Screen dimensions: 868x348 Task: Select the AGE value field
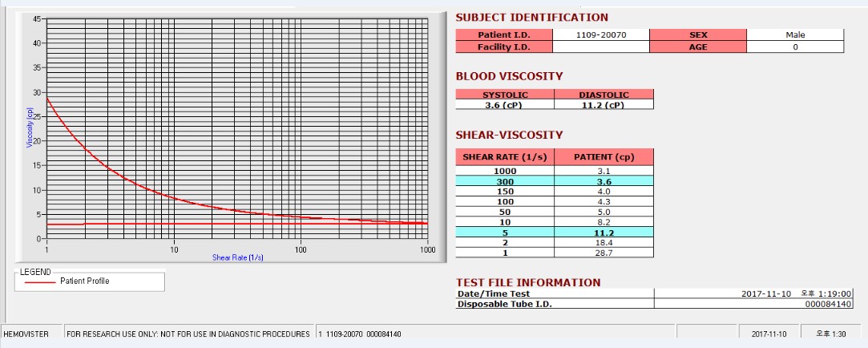pyautogui.click(x=795, y=47)
